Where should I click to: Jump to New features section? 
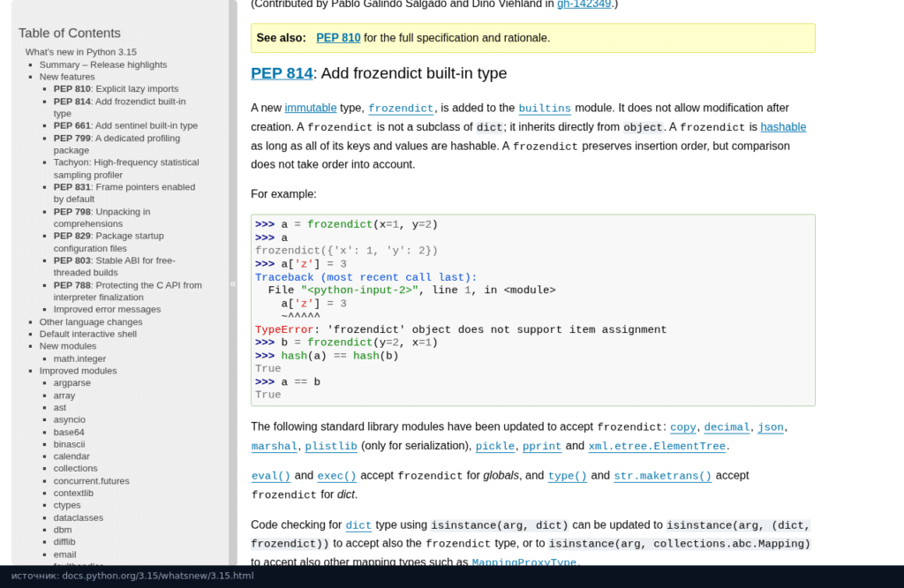pos(67,77)
